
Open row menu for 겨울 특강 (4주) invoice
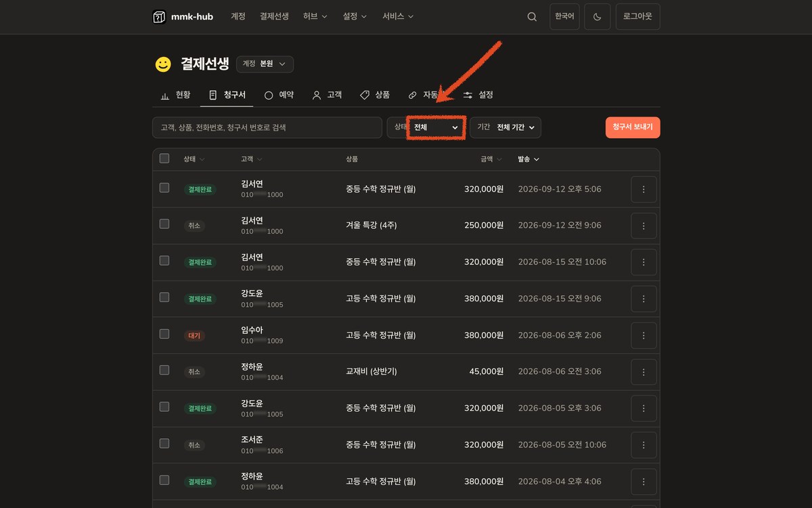pos(644,226)
